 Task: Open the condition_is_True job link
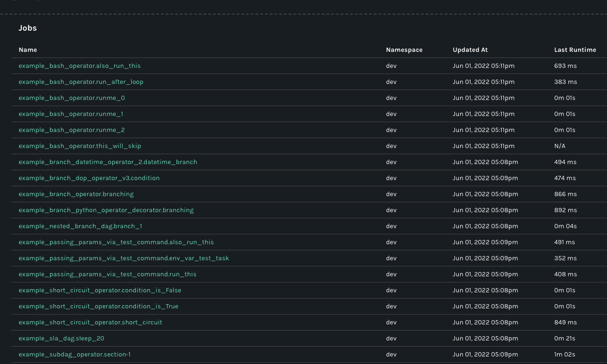click(x=98, y=306)
